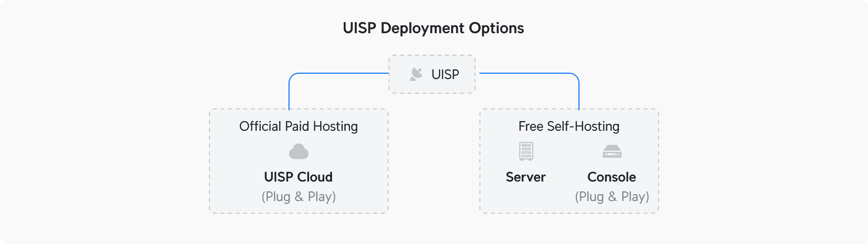
Task: Select the Server label
Action: click(x=525, y=177)
